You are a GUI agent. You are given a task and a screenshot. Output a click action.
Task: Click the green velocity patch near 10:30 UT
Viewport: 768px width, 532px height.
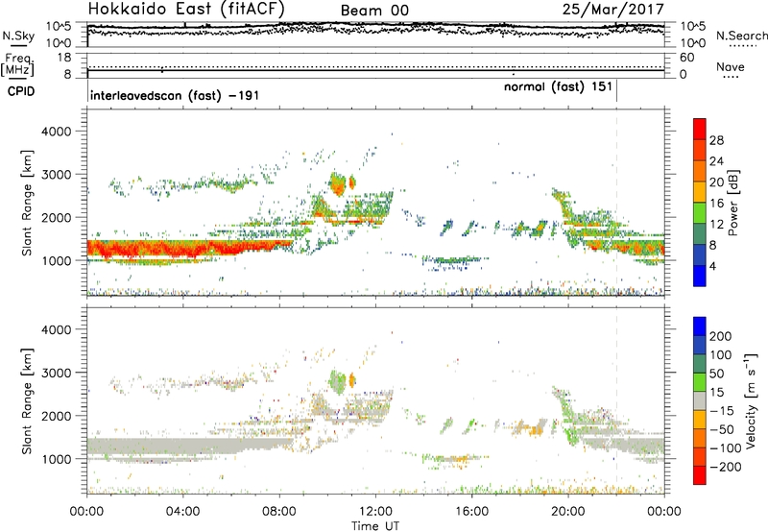click(x=338, y=382)
